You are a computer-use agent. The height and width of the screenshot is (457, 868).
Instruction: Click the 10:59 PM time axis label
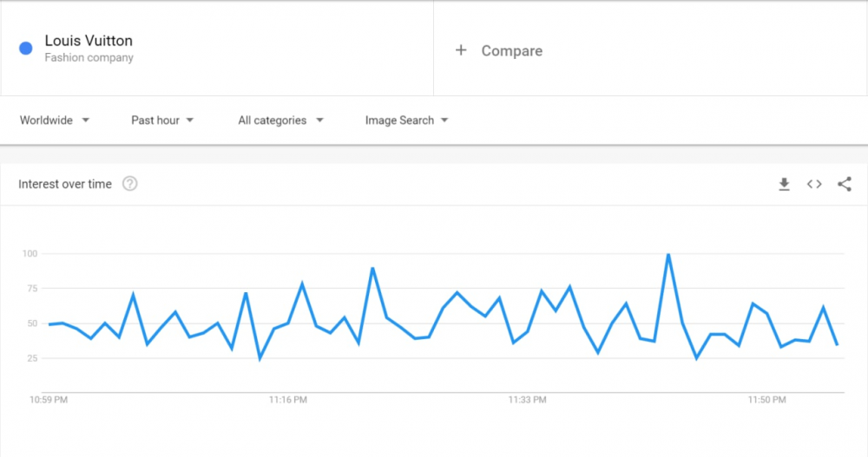click(49, 400)
